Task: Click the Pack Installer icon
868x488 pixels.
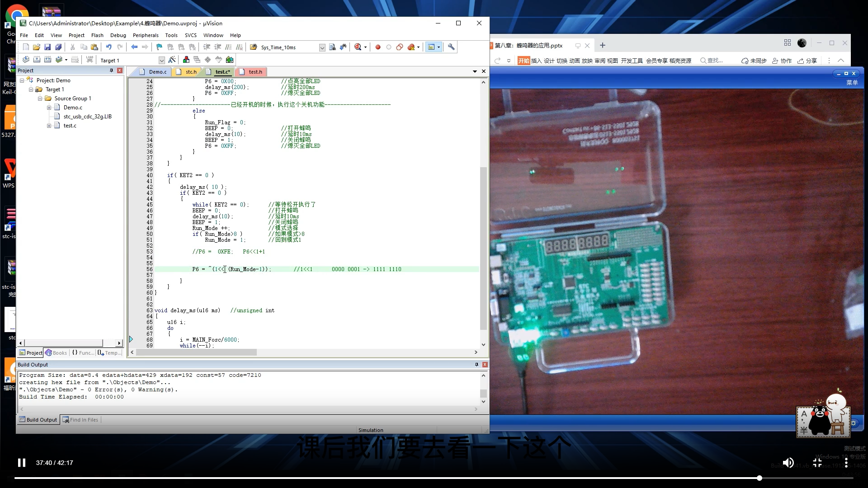Action: 230,60
